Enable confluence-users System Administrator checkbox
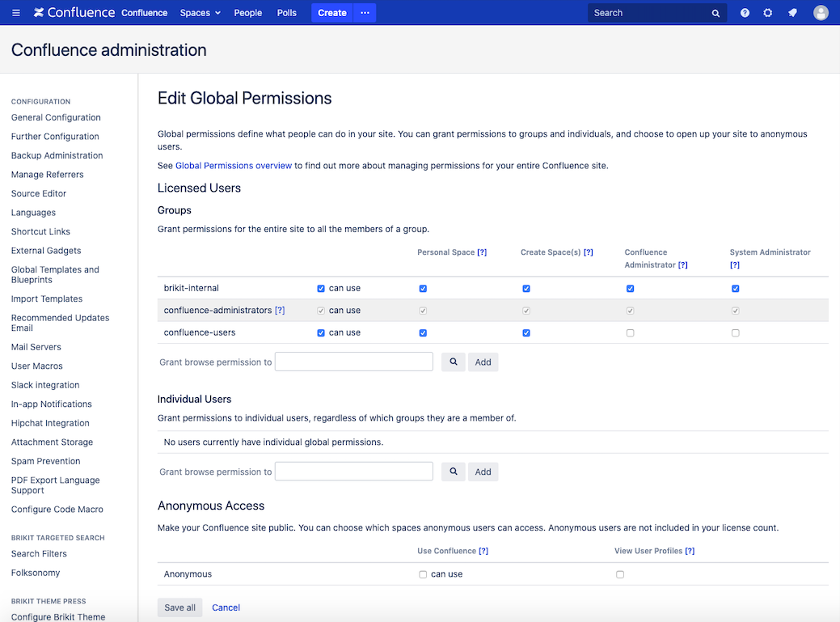 click(x=735, y=333)
